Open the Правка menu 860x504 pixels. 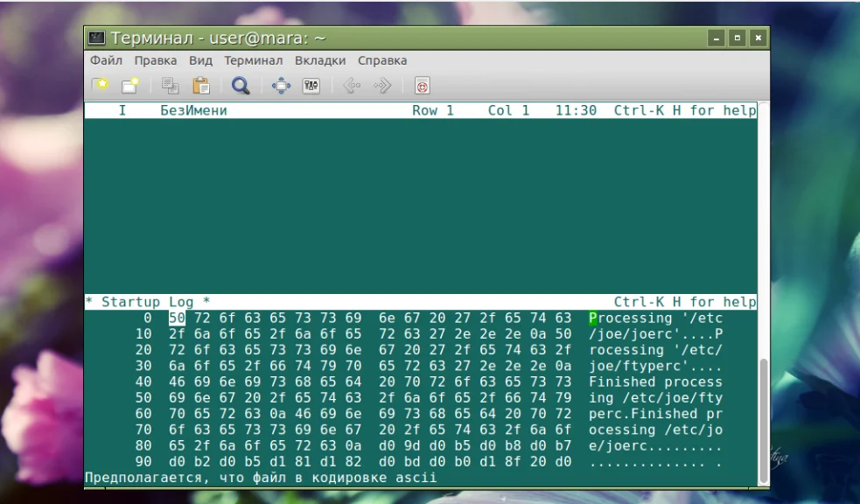pos(155,60)
